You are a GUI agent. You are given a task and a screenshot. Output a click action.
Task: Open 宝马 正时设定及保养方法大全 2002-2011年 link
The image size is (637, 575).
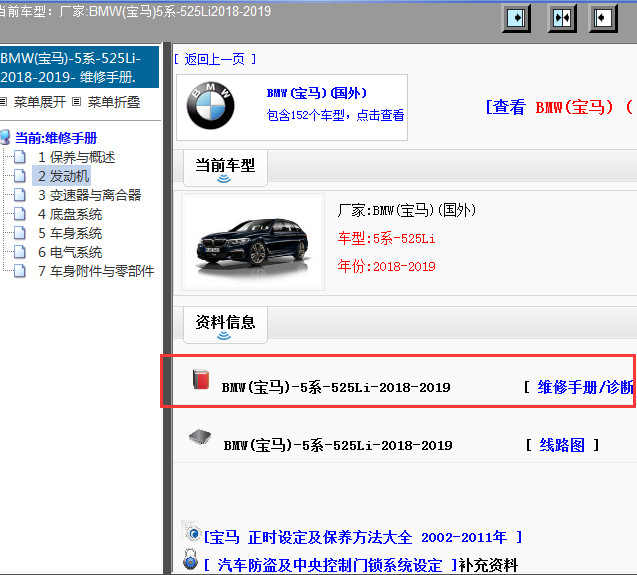coord(362,538)
